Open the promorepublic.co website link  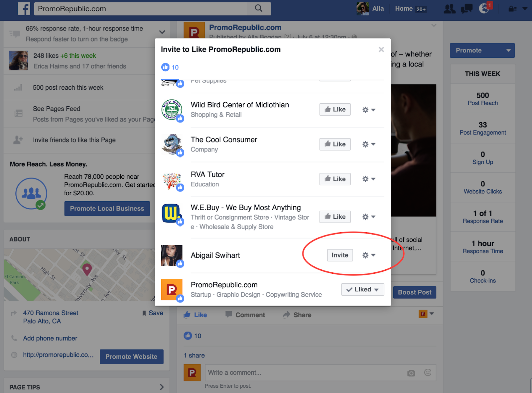[58, 355]
